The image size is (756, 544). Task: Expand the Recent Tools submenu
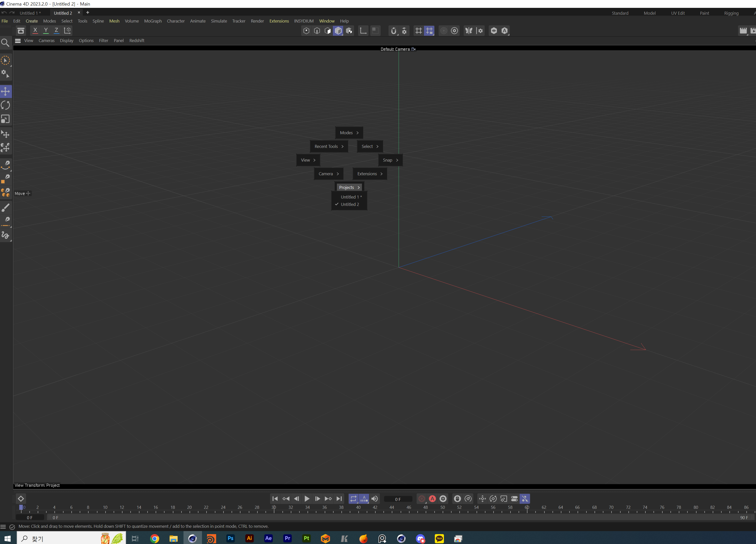click(329, 146)
